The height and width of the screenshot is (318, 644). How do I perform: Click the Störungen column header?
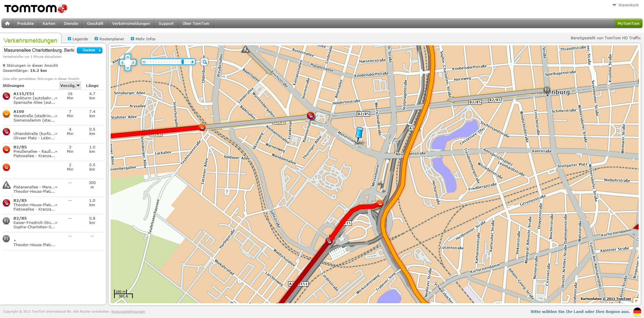(13, 86)
